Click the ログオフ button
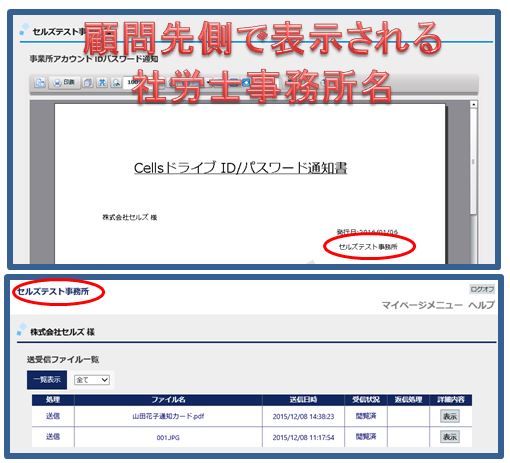Image resolution: width=510 pixels, height=463 pixels. pyautogui.click(x=482, y=289)
